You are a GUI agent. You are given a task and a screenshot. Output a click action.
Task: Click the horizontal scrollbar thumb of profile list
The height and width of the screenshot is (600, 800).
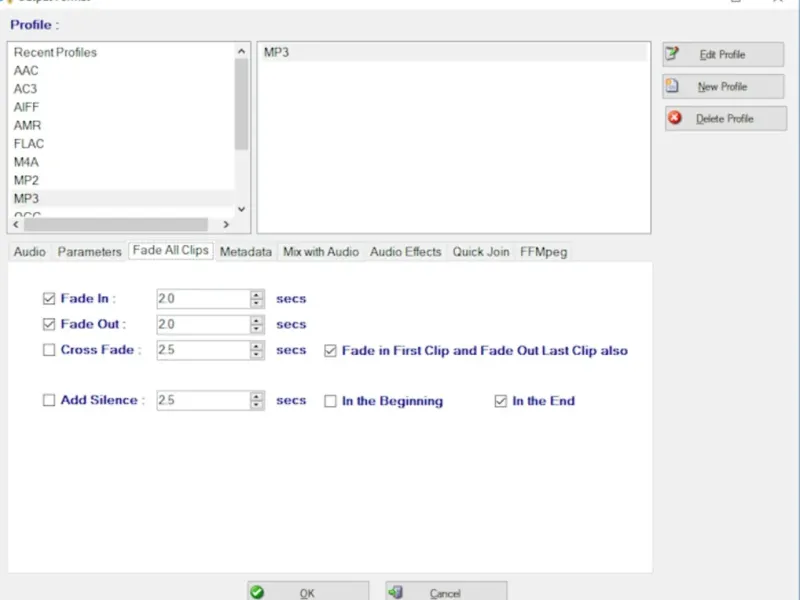pos(116,224)
